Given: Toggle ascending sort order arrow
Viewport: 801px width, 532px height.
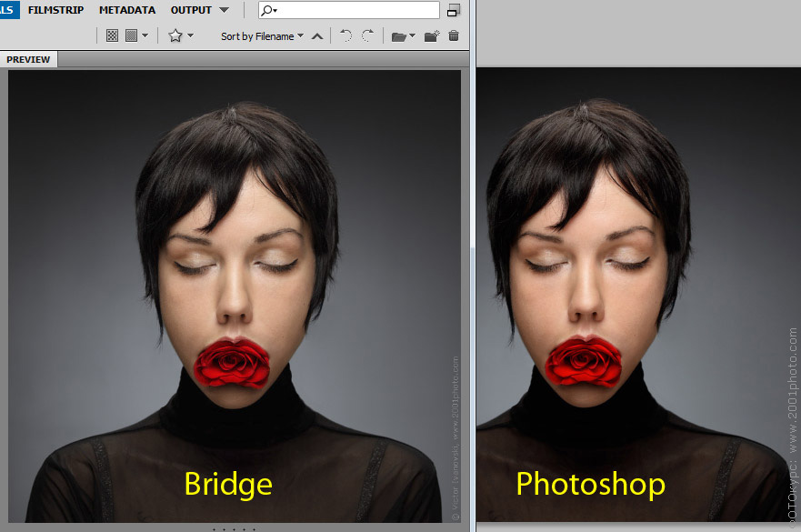Looking at the screenshot, I should [x=317, y=36].
